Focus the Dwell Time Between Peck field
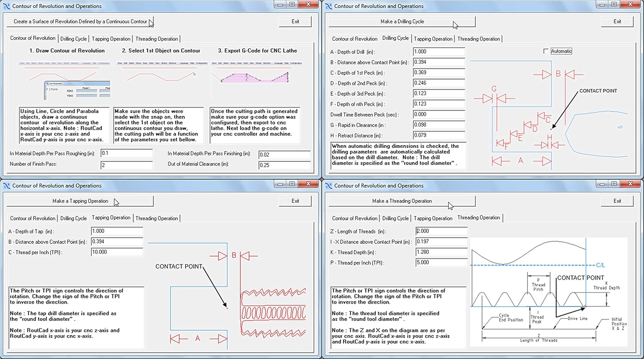 tap(439, 115)
